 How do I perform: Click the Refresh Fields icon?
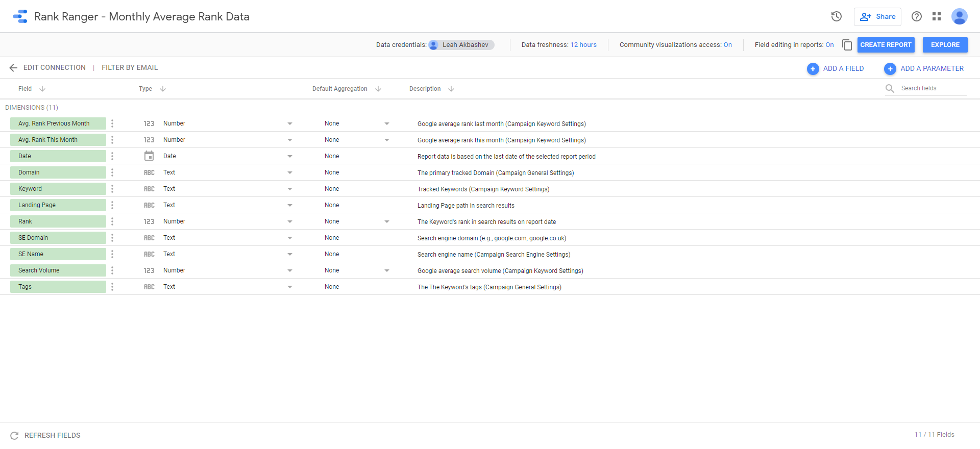point(14,435)
